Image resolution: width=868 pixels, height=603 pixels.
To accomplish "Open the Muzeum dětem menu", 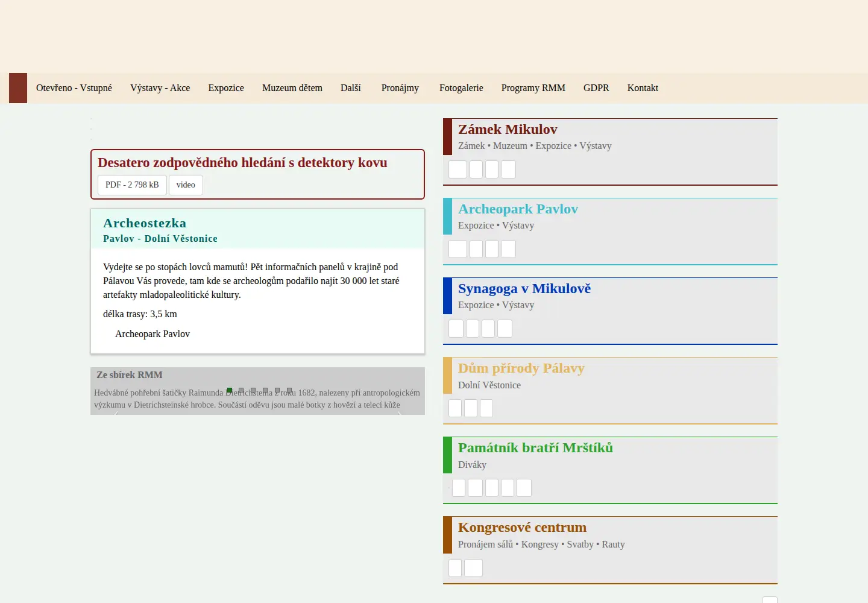I will [x=292, y=88].
